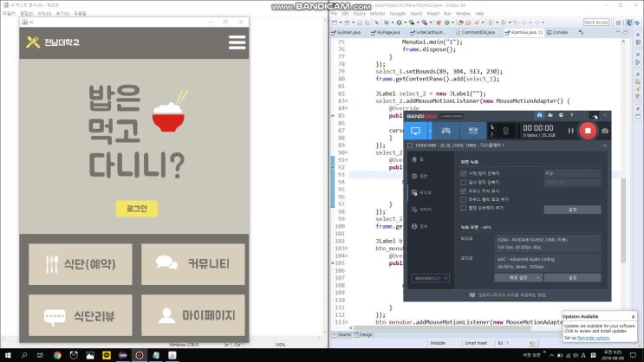Click Eclipse New file toolbar icon
Viewport: 644px width, 362px height.
(x=335, y=23)
